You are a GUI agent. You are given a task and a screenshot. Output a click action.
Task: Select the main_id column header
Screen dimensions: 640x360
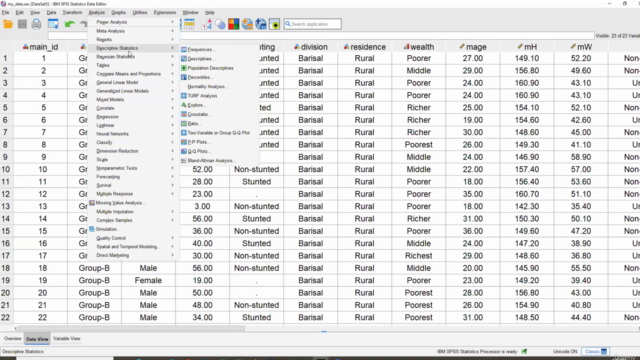[x=40, y=47]
